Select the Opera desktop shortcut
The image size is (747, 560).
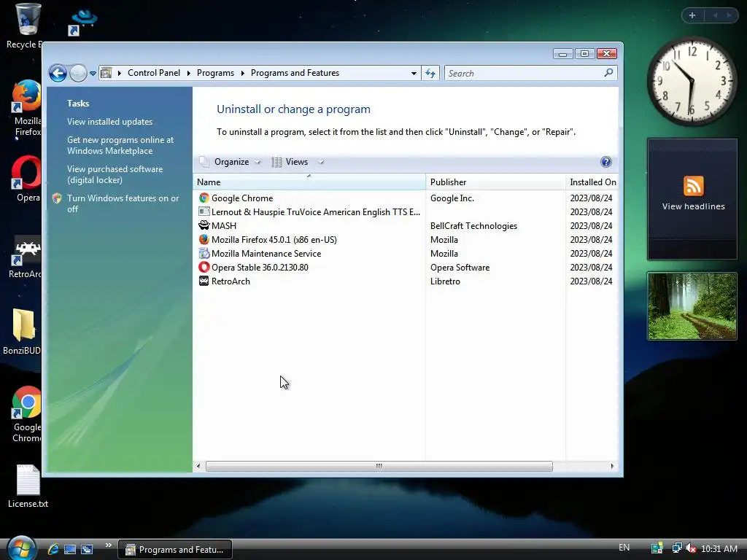pos(26,179)
